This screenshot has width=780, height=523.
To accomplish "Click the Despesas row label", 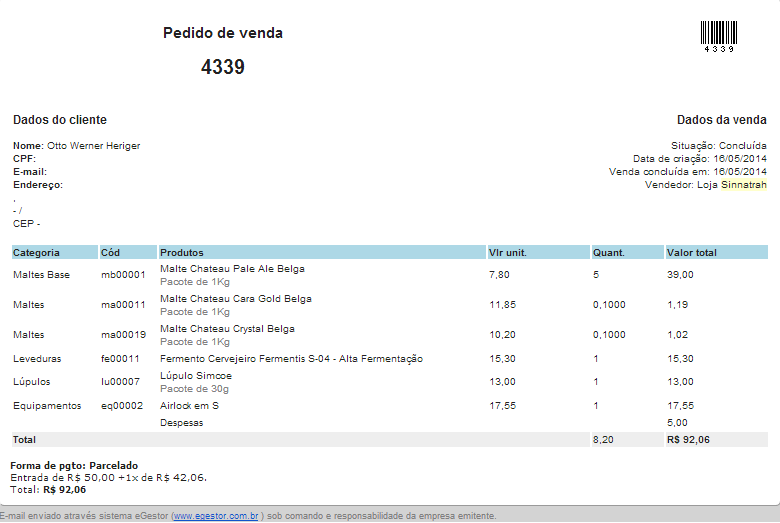I will click(x=182, y=422).
